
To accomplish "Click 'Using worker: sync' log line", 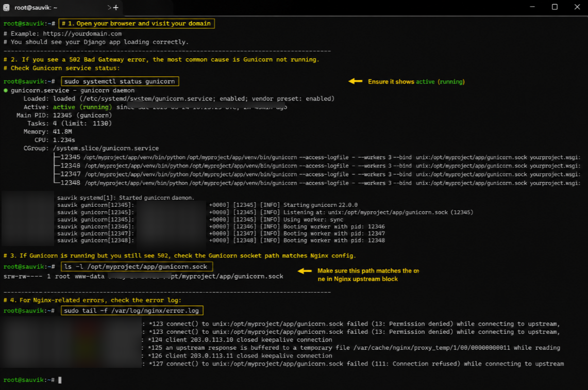I will click(200, 220).
